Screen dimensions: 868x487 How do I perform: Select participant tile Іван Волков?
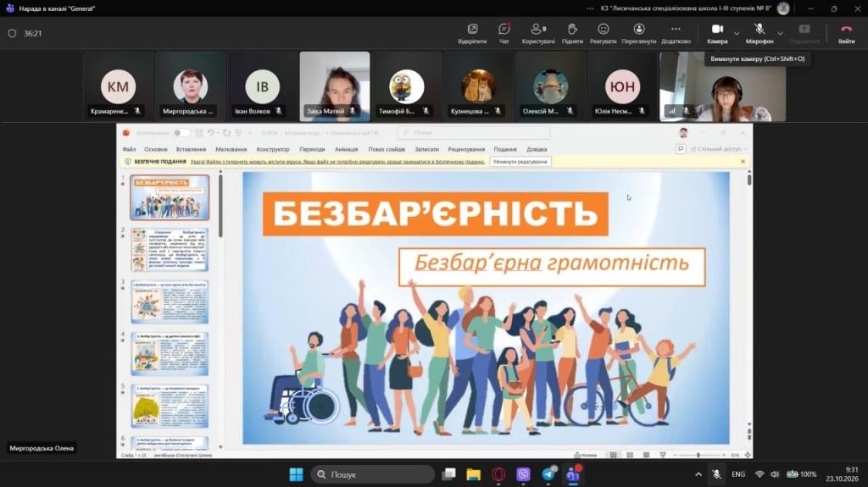pyautogui.click(x=263, y=86)
